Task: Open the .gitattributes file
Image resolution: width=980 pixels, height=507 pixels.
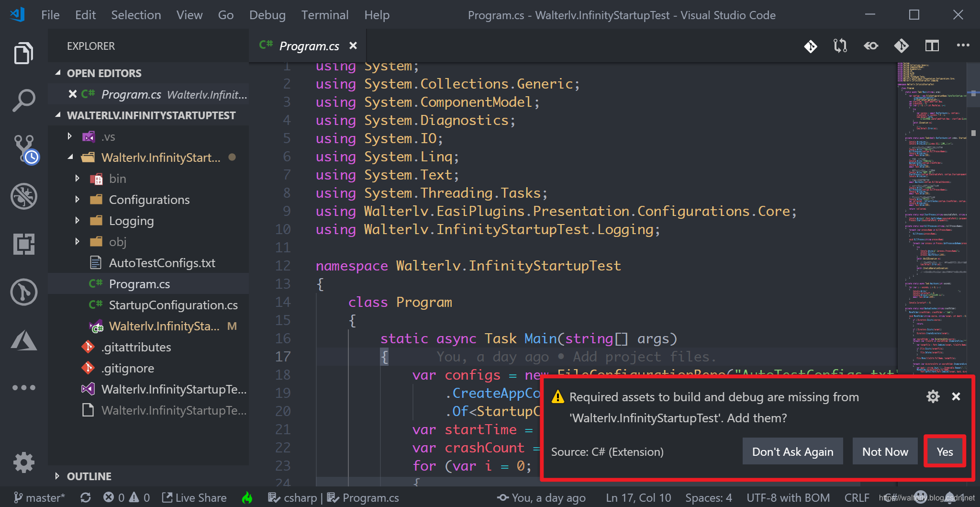Action: (148, 347)
